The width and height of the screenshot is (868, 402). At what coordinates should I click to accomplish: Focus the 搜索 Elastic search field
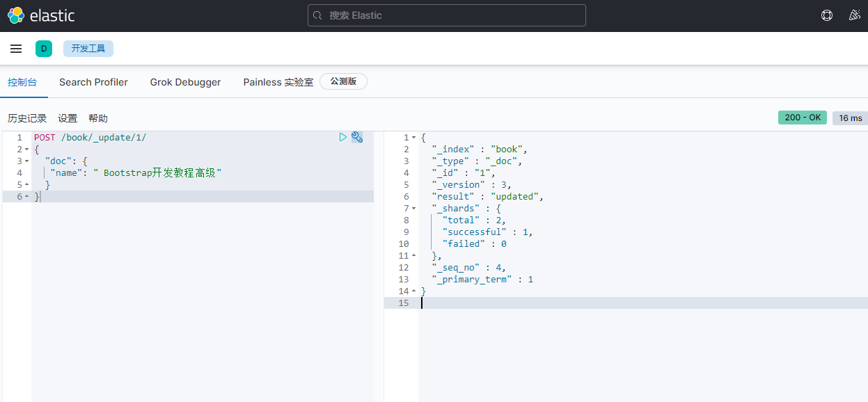pyautogui.click(x=452, y=15)
